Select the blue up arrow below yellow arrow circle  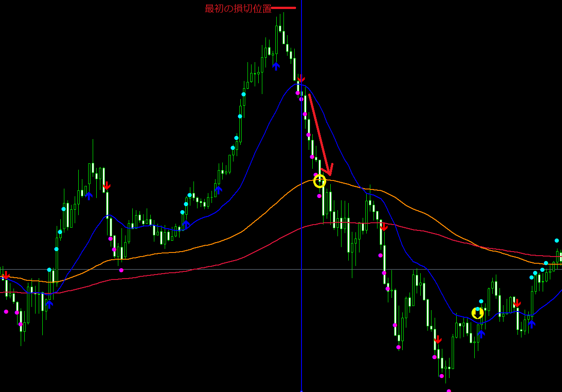481,333
